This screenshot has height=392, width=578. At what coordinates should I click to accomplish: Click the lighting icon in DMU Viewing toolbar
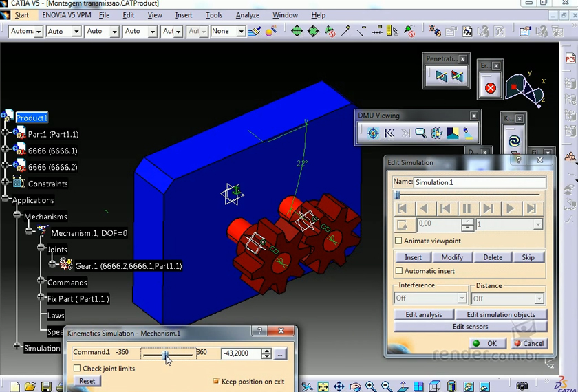click(x=469, y=133)
